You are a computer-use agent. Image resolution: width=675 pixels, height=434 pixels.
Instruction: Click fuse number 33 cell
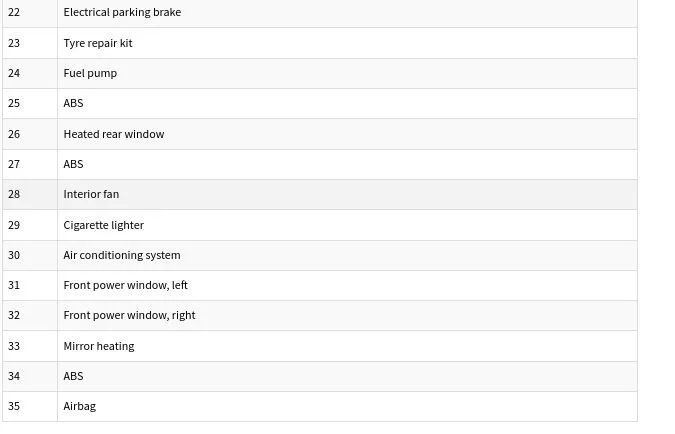(x=30, y=346)
